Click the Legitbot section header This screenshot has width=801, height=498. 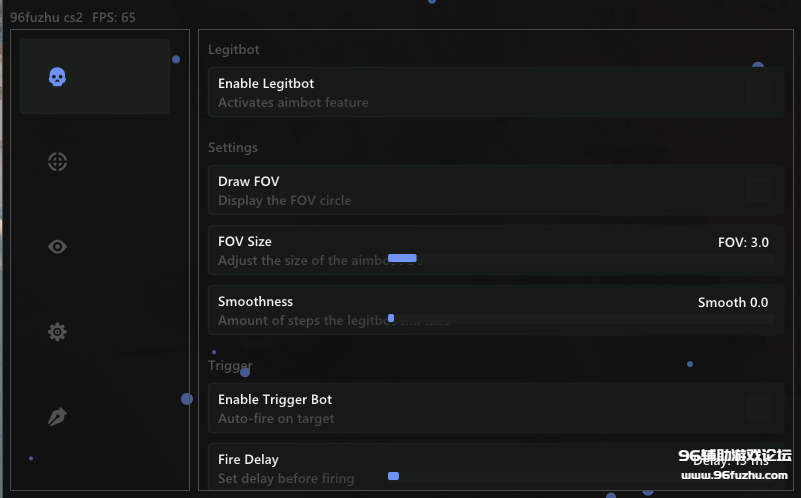point(234,50)
